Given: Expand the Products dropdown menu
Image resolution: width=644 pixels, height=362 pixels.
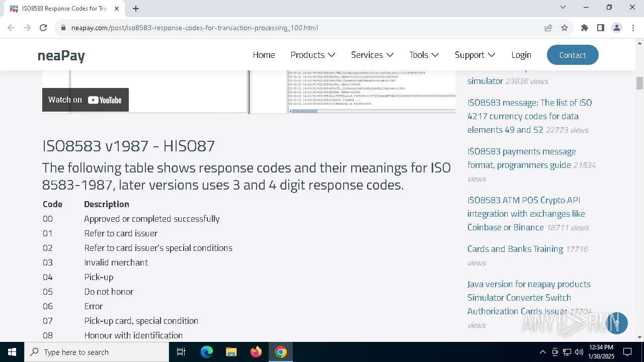Looking at the screenshot, I should click(312, 55).
